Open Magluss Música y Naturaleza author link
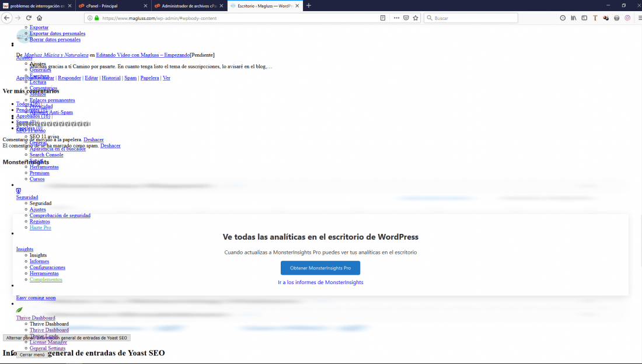The height and width of the screenshot is (364, 642). [x=56, y=55]
